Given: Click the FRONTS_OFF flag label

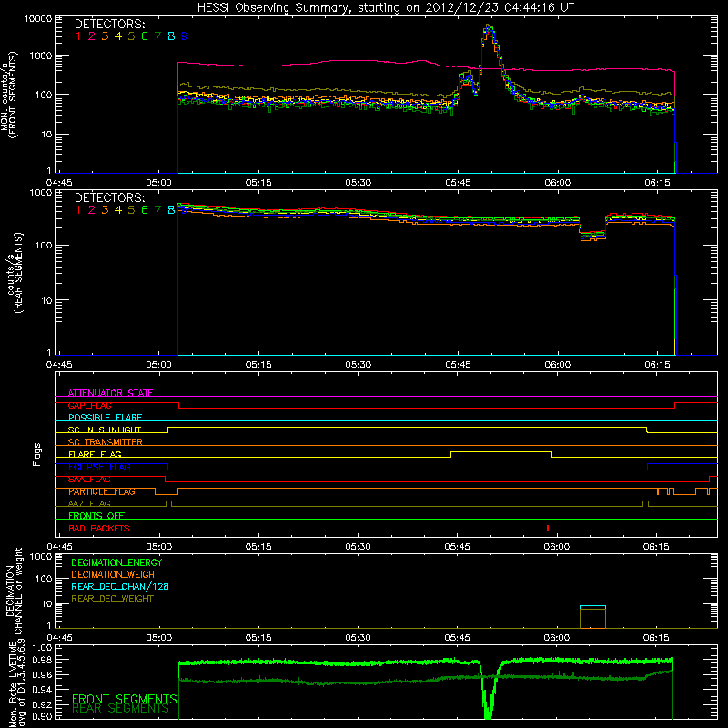Looking at the screenshot, I should (x=96, y=515).
